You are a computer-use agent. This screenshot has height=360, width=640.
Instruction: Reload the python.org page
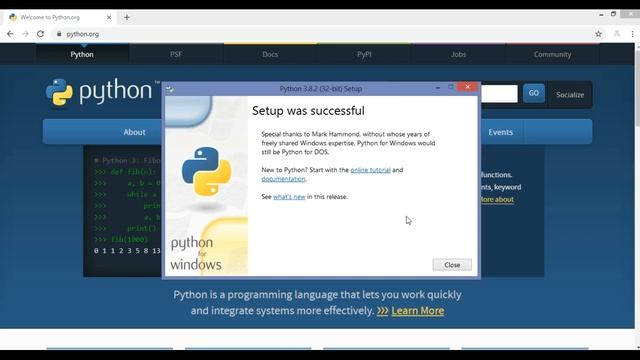[x=40, y=34]
